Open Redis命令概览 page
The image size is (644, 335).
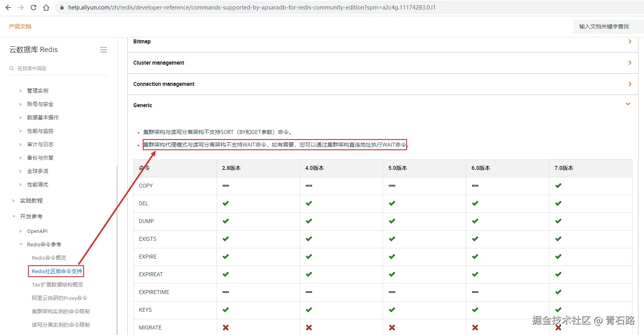tap(49, 258)
